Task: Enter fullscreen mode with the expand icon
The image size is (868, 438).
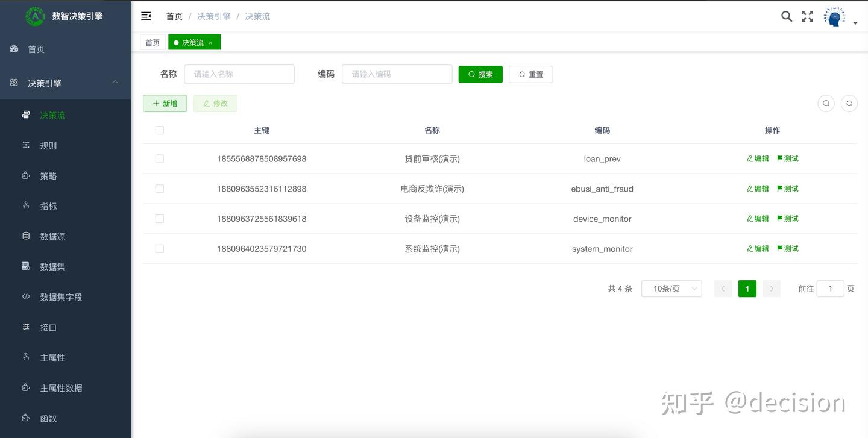Action: pyautogui.click(x=807, y=16)
